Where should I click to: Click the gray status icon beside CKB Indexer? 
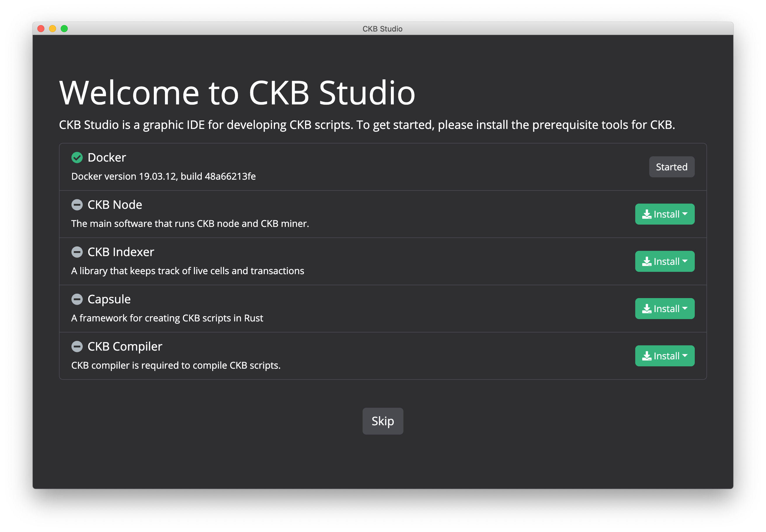[77, 252]
